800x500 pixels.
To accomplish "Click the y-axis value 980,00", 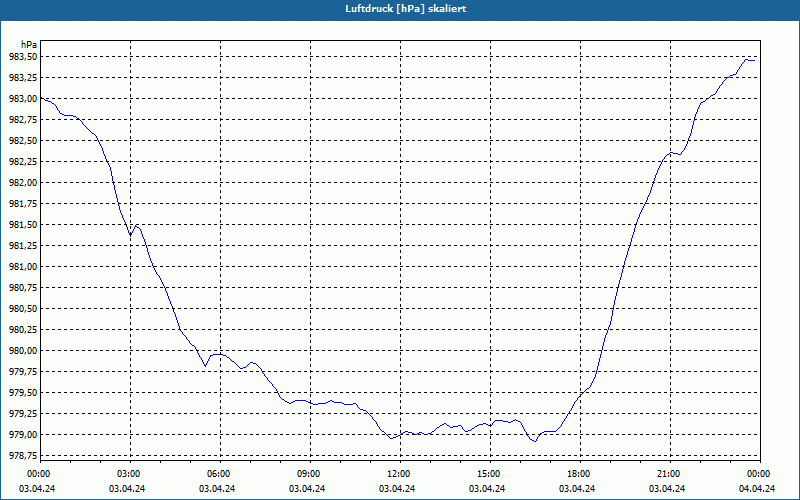I will point(23,351).
